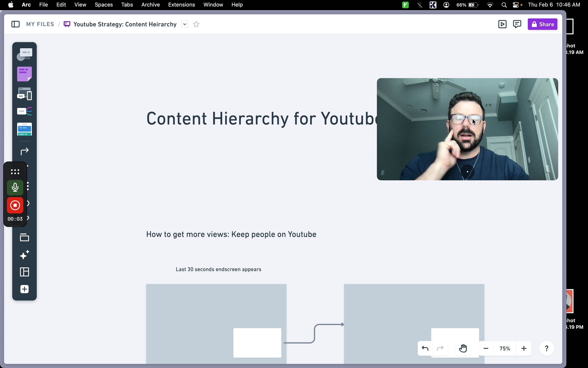Open the Edit menu
The height and width of the screenshot is (368, 588).
(x=61, y=5)
